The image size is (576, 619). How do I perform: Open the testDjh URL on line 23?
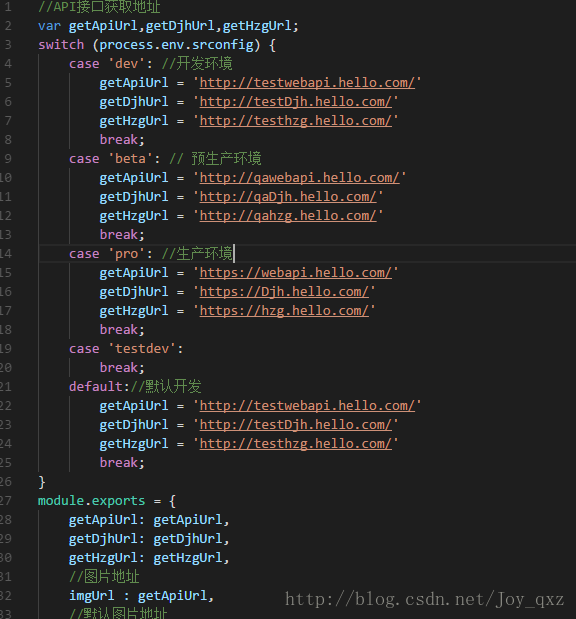[x=296, y=425]
